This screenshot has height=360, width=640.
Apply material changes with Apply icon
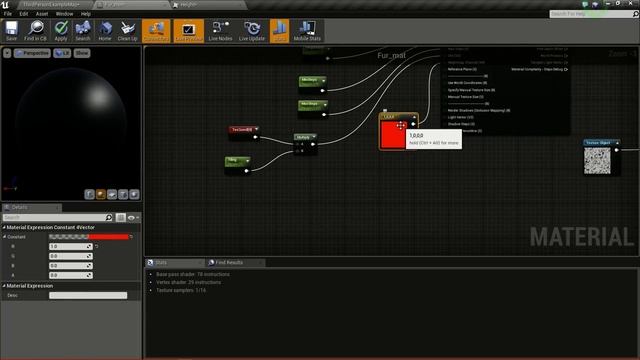(x=61, y=31)
